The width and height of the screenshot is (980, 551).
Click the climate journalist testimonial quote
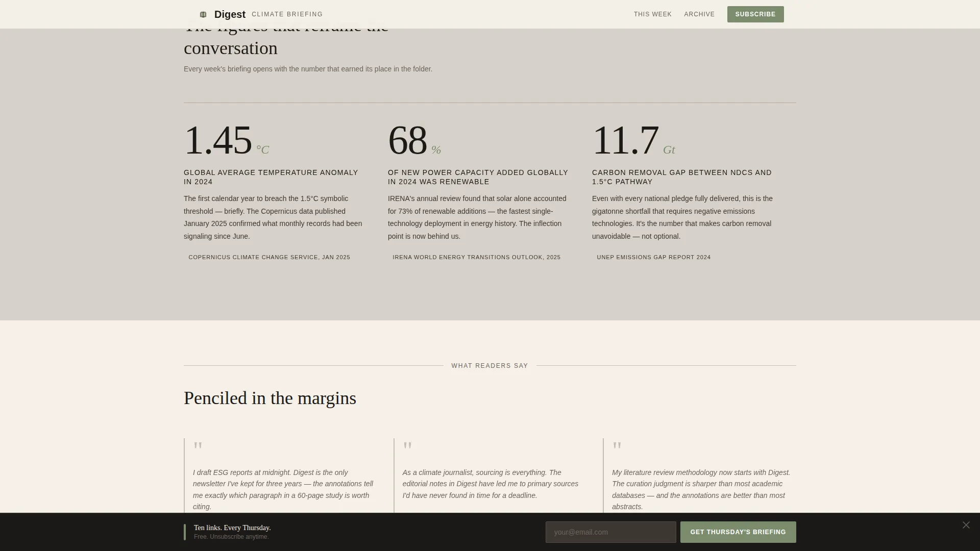[x=491, y=484]
